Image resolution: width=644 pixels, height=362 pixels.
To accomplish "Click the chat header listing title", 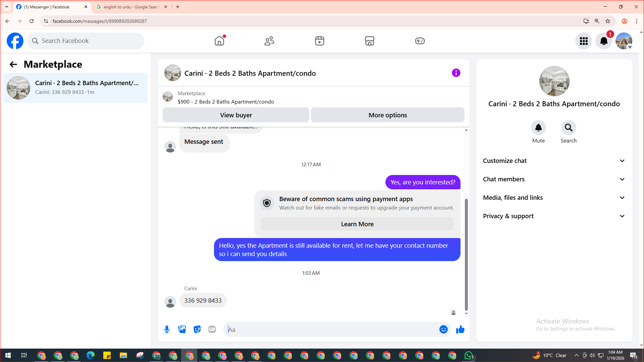I will (250, 73).
